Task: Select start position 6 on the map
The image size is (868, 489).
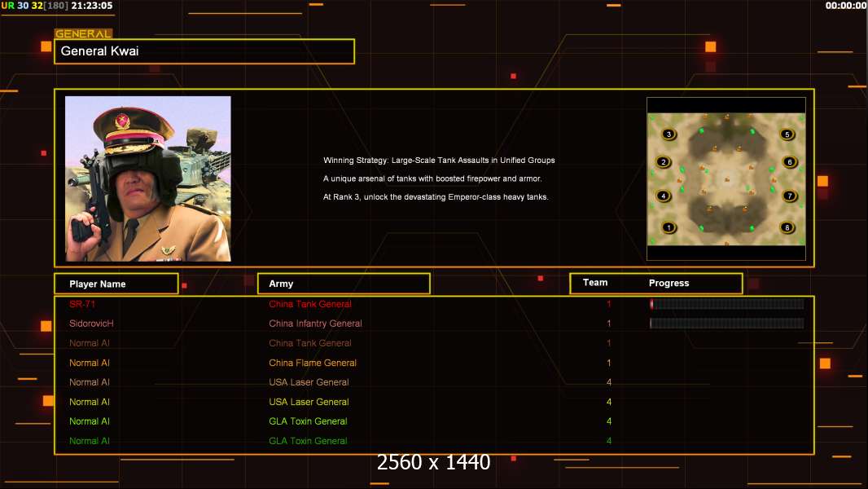Action: [x=789, y=162]
